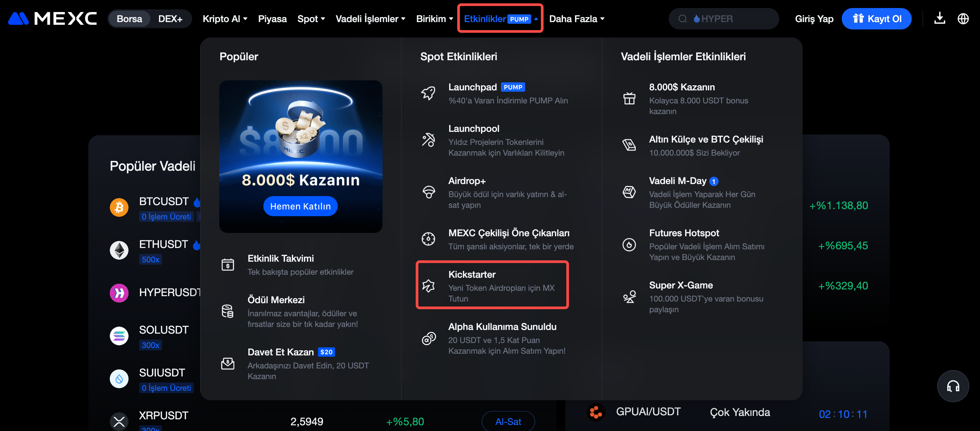Click the 500x leverage tag under ETHUSDT
980x431 pixels.
(x=150, y=259)
